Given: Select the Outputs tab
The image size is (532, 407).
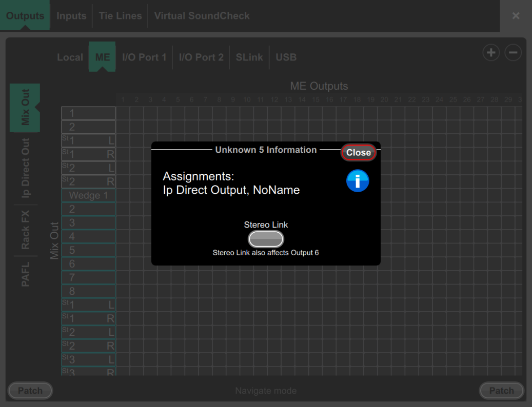Looking at the screenshot, I should click(x=25, y=16).
